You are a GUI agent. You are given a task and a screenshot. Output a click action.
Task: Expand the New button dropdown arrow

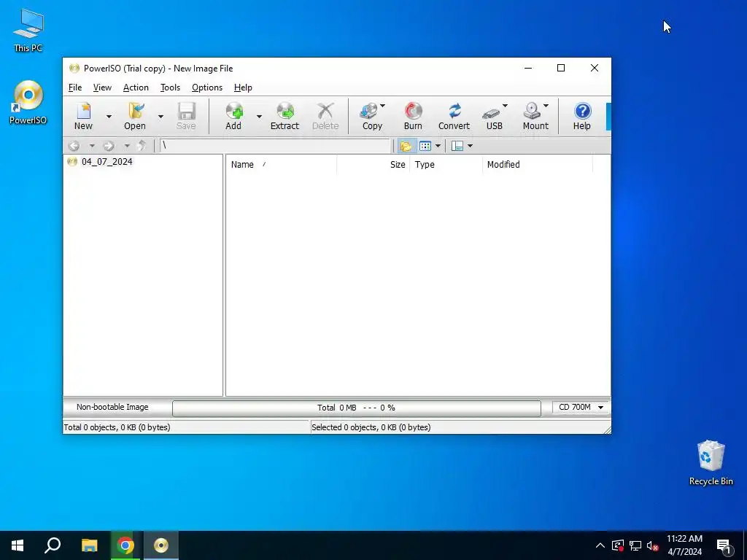[x=109, y=116]
